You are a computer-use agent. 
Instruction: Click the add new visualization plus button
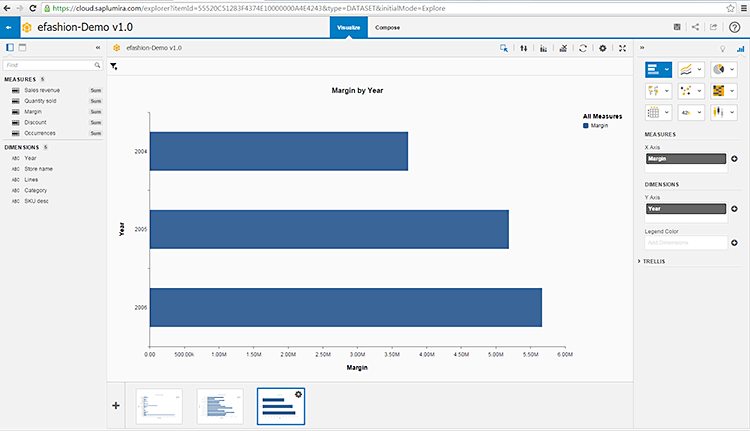coord(116,405)
